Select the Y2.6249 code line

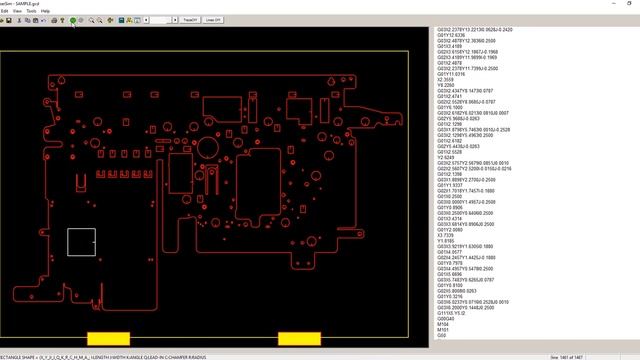tap(445, 158)
